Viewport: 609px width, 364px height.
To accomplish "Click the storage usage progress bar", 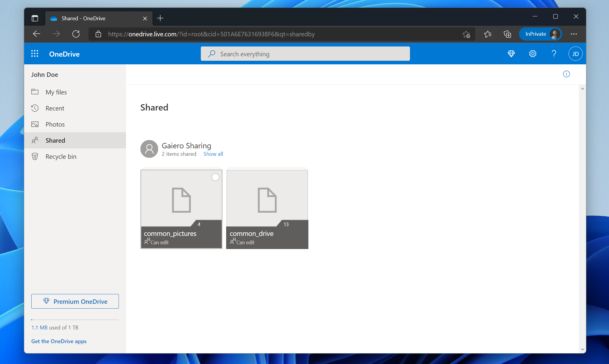I will [75, 319].
